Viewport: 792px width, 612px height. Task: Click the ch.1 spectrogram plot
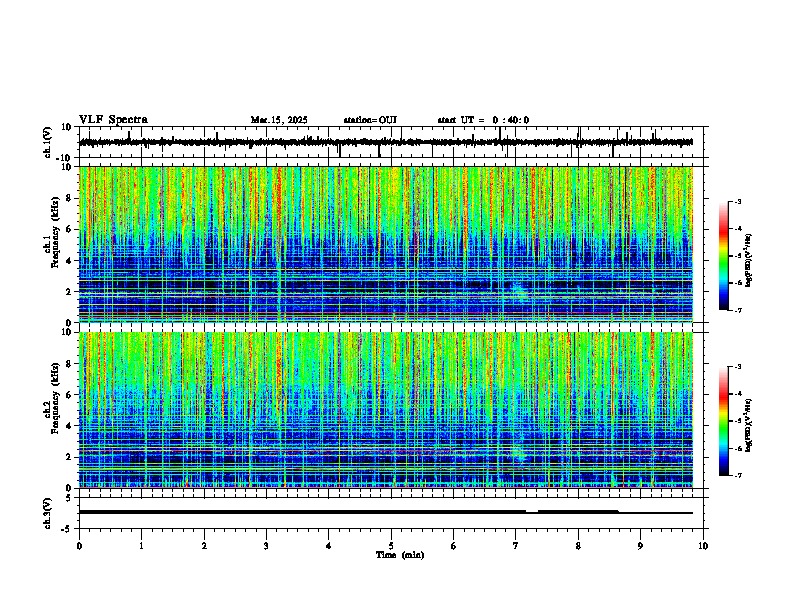point(386,244)
